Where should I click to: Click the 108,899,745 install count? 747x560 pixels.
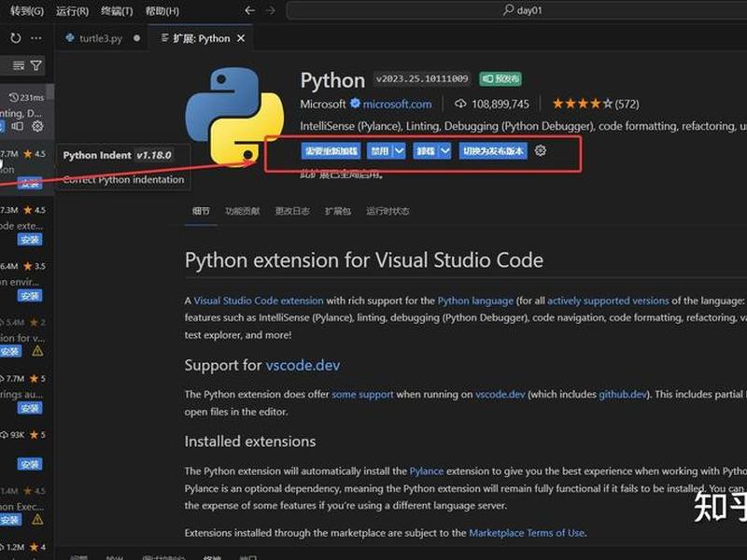tap(500, 104)
